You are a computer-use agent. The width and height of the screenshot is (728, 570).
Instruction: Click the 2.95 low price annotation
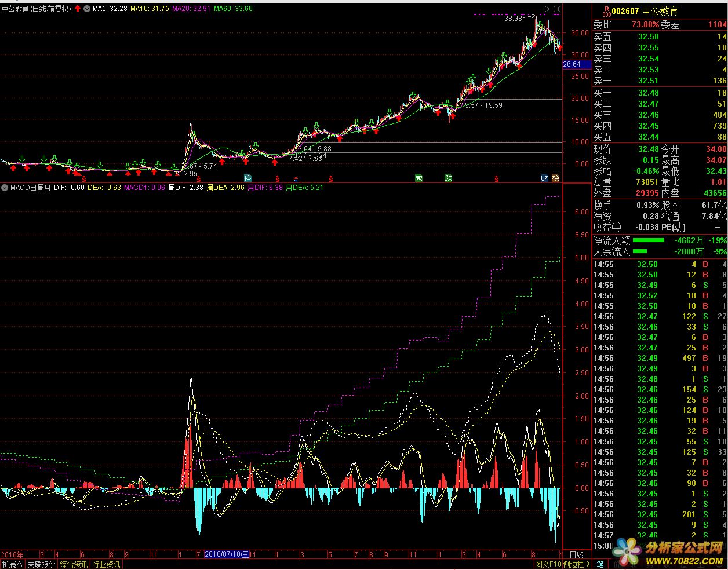coord(191,173)
